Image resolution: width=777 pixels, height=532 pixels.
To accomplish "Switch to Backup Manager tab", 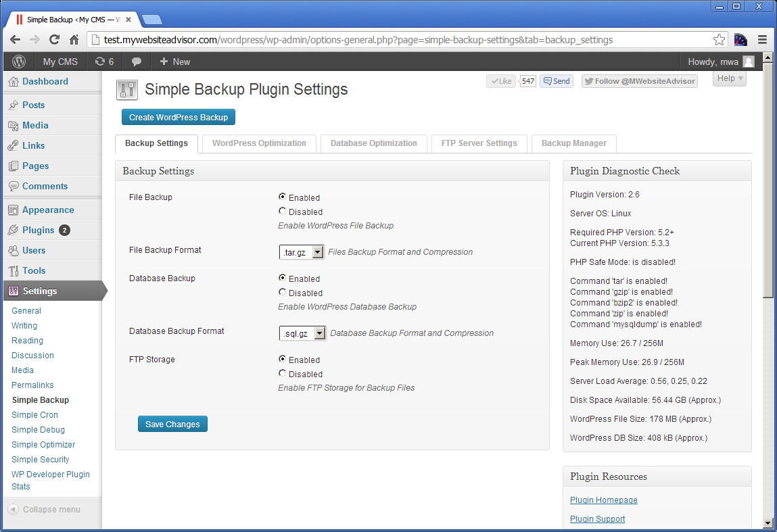I will (x=574, y=143).
